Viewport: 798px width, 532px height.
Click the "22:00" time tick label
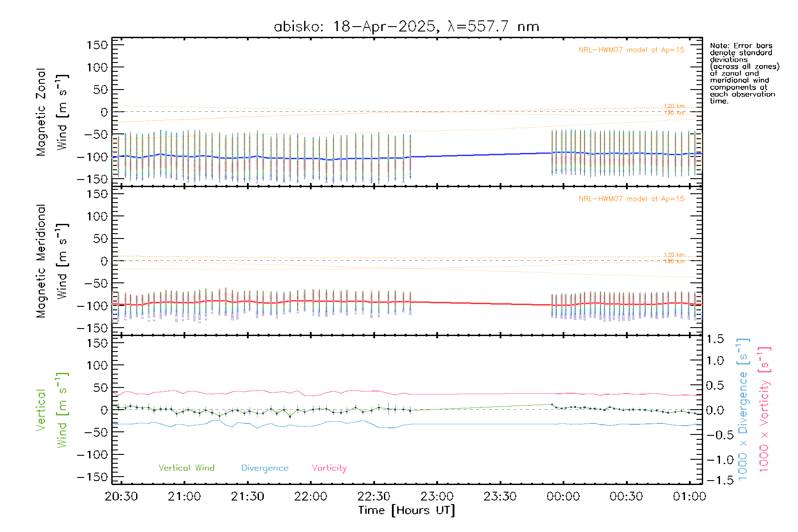coord(311,497)
